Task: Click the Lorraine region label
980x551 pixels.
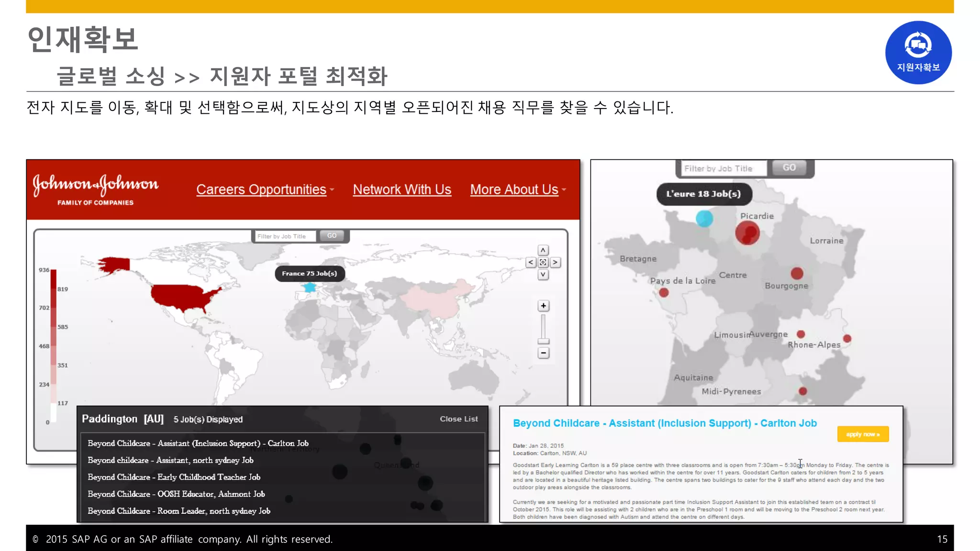Action: click(x=826, y=241)
